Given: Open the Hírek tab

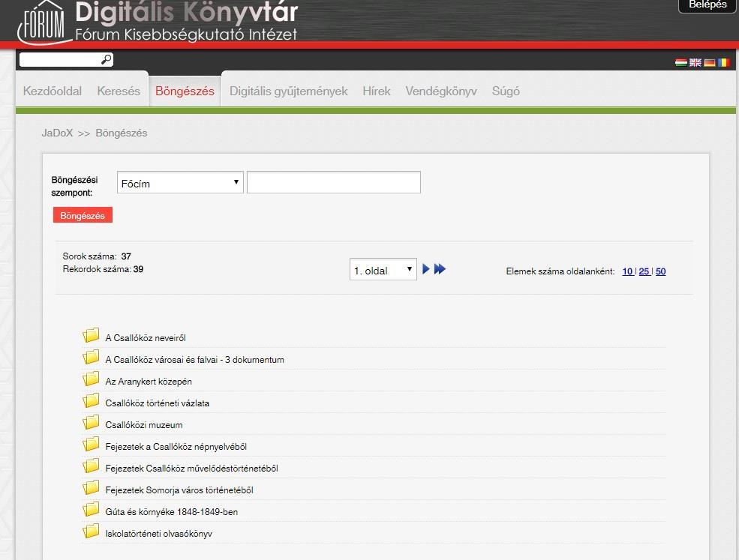Looking at the screenshot, I should pos(377,91).
